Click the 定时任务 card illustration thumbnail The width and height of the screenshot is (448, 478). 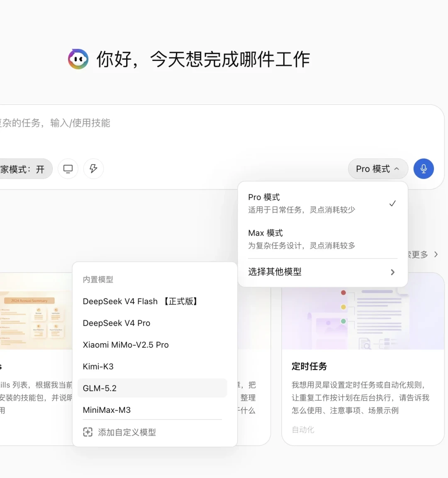363,311
